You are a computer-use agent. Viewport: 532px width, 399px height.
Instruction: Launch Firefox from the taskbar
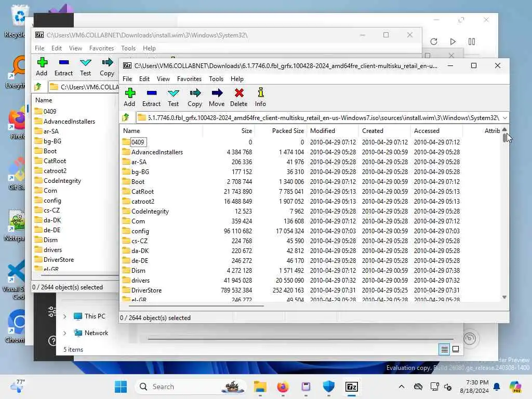(283, 387)
